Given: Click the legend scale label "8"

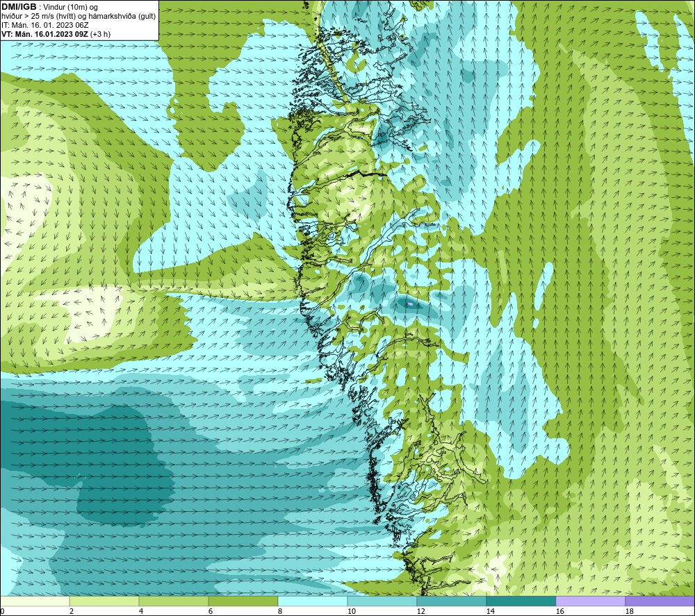Looking at the screenshot, I should [x=280, y=612].
